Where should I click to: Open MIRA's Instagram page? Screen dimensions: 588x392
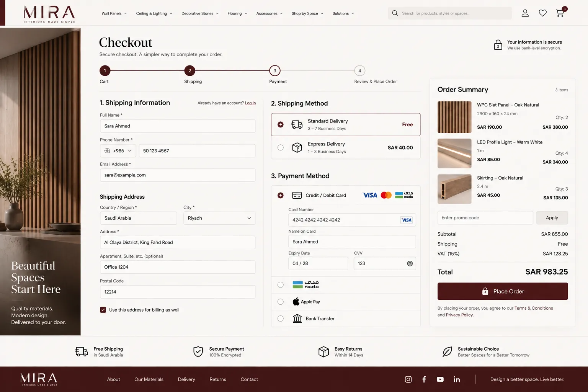pyautogui.click(x=408, y=379)
